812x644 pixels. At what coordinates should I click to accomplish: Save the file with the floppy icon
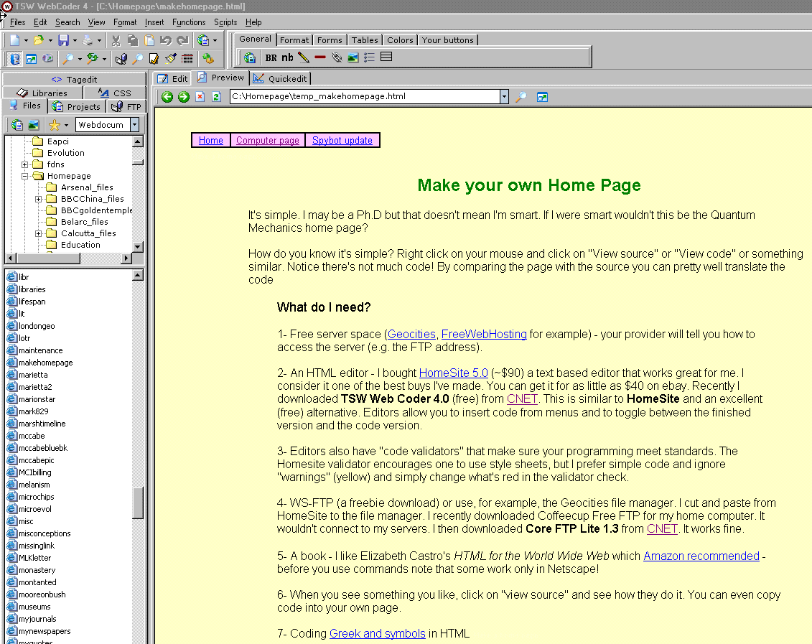point(63,40)
